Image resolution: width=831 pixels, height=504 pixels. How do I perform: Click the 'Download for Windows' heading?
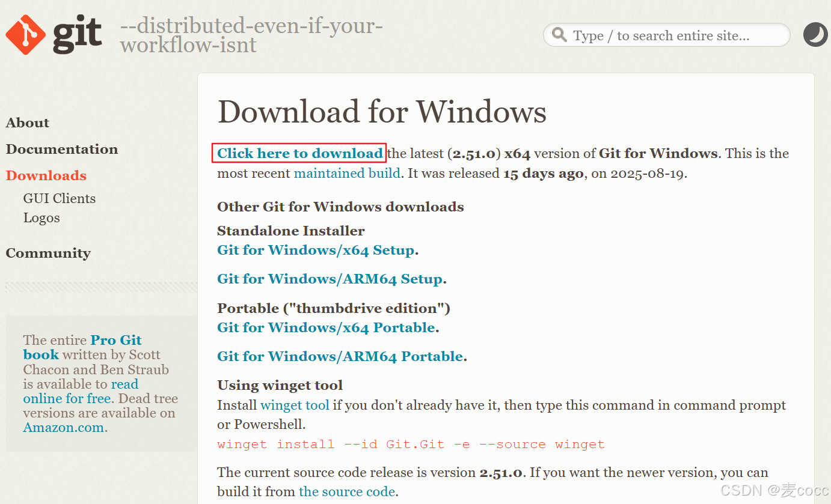click(382, 111)
